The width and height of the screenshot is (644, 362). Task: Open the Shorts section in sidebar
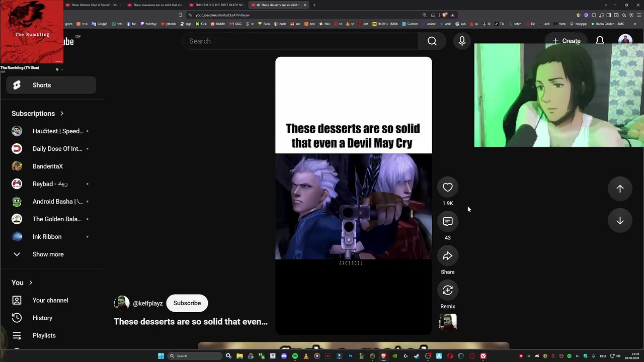click(x=51, y=85)
